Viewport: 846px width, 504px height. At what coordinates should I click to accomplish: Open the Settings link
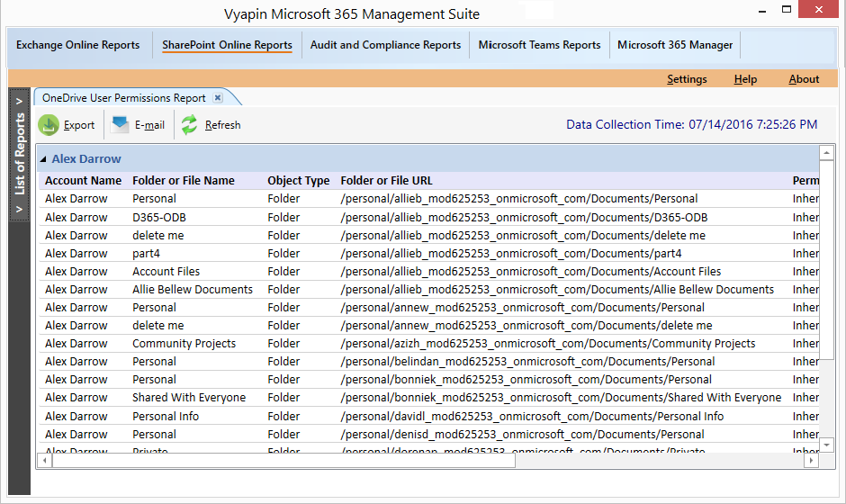click(x=687, y=79)
